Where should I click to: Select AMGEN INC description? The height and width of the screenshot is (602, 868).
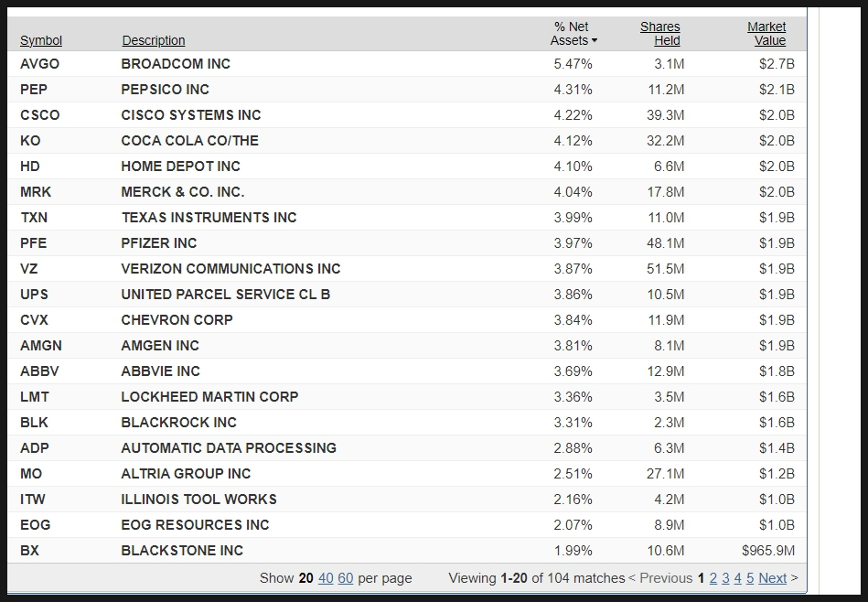[160, 346]
